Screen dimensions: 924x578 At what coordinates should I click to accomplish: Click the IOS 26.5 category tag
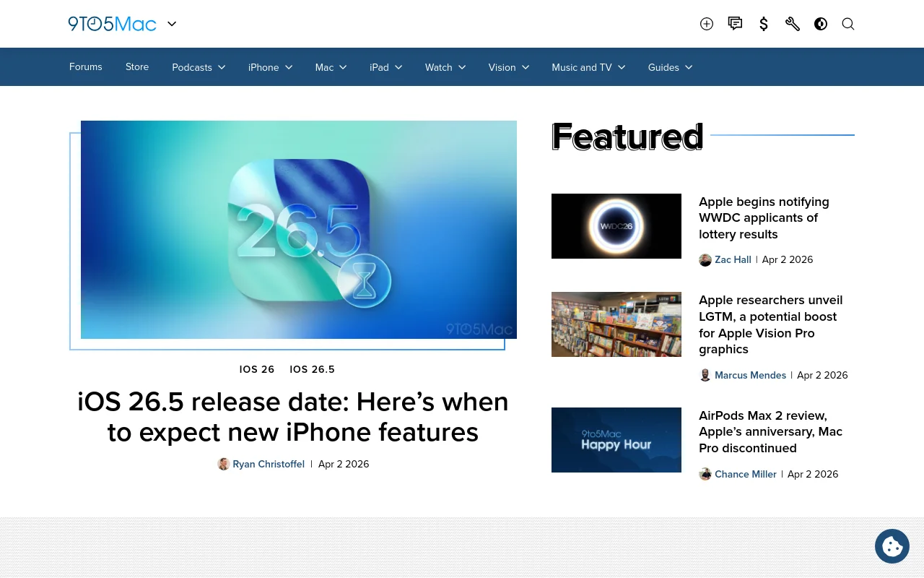(312, 369)
